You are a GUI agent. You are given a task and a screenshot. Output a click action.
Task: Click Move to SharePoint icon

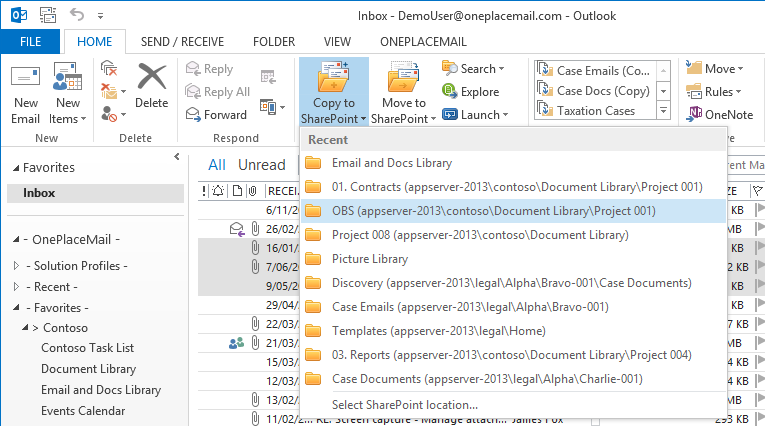click(x=404, y=78)
